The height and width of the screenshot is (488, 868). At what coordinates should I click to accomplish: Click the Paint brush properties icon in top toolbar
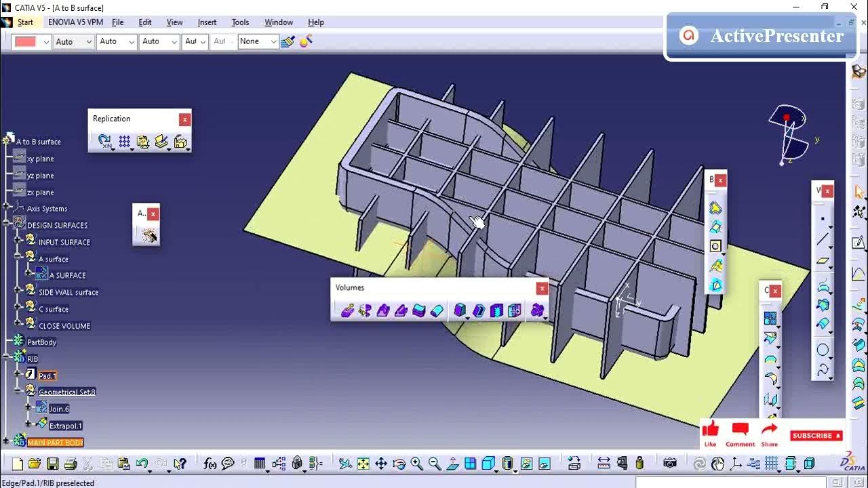click(288, 41)
